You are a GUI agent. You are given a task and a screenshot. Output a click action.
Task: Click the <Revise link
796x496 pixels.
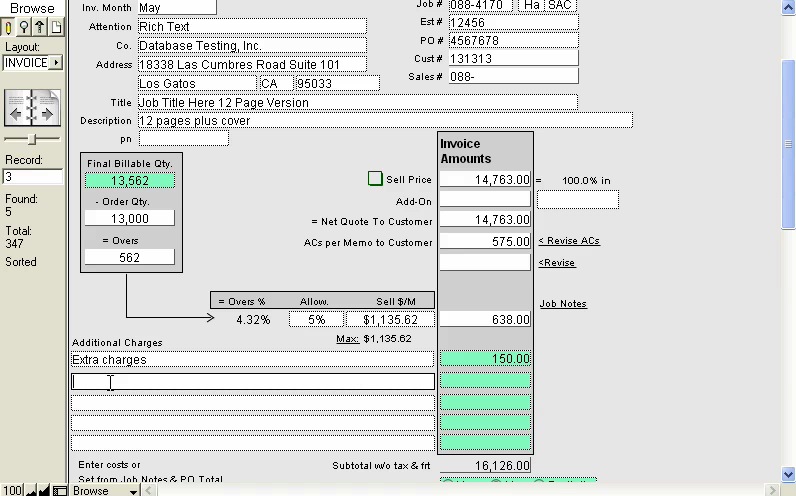(557, 262)
